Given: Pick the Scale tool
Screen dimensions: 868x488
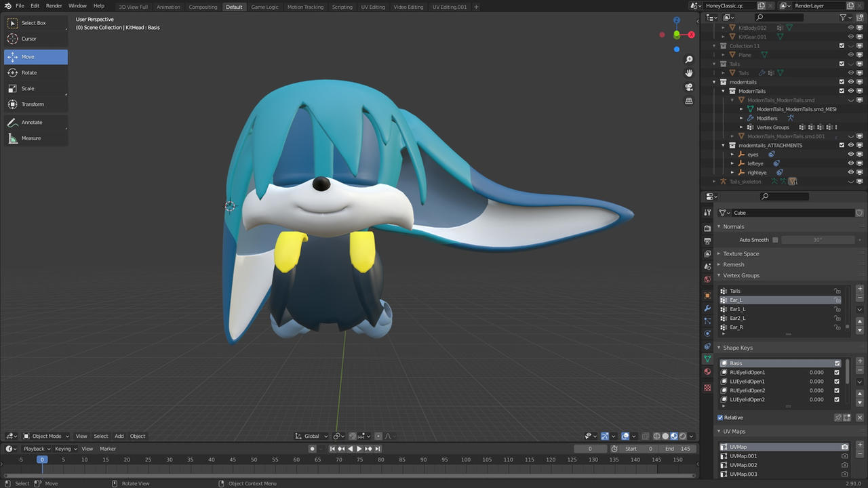Looking at the screenshot, I should coord(36,88).
